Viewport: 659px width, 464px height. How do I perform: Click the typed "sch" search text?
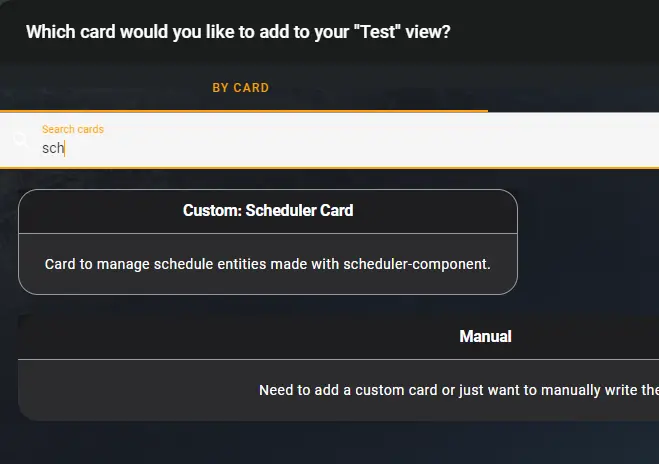(52, 148)
